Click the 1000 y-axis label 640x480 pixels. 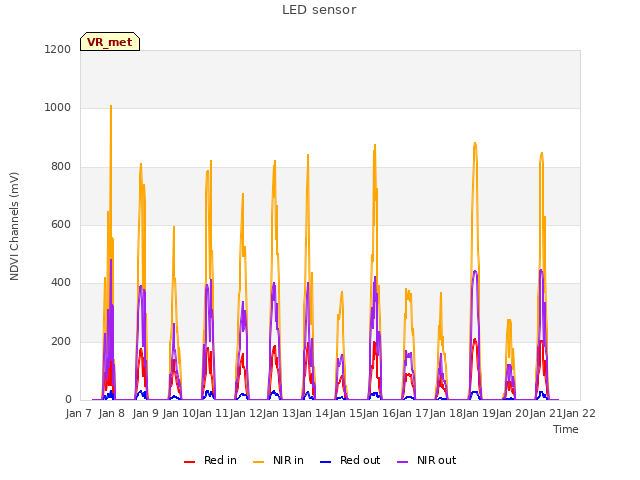pyautogui.click(x=58, y=108)
